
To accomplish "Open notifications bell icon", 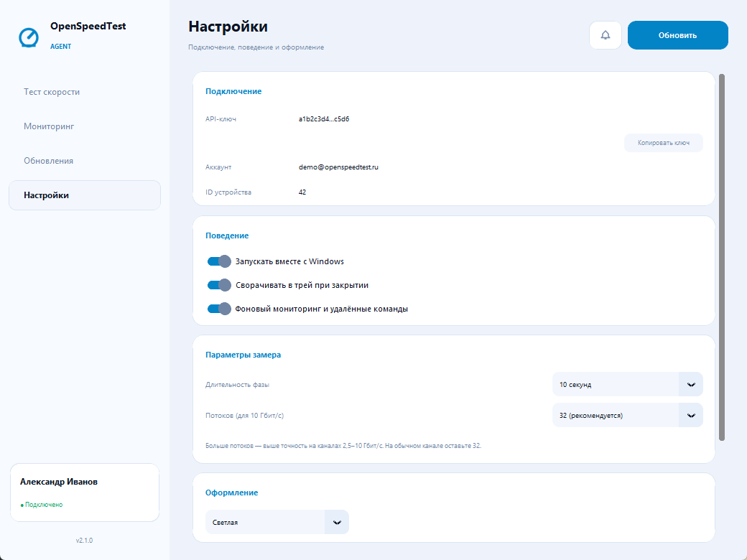I will click(605, 35).
